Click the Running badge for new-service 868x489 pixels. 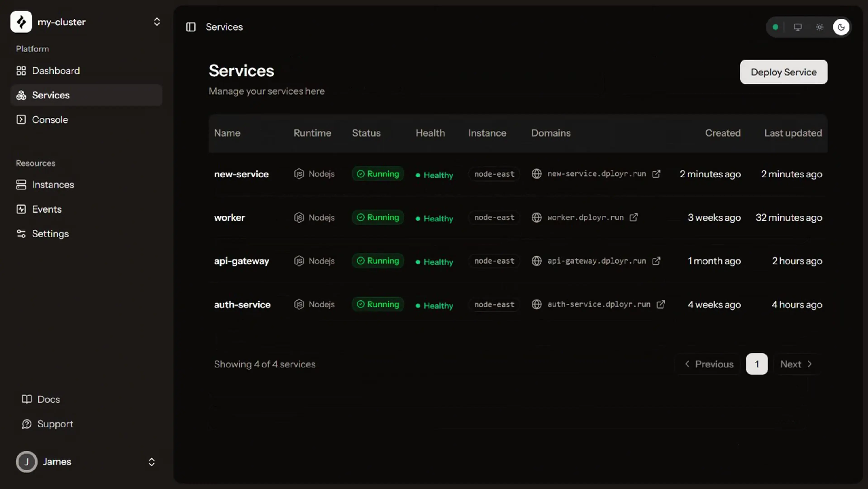pyautogui.click(x=378, y=174)
